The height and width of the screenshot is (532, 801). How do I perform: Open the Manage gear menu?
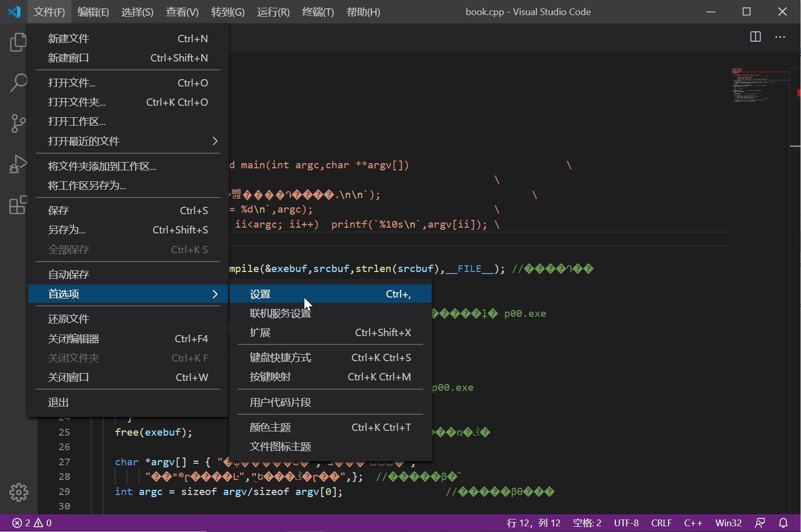(x=18, y=492)
